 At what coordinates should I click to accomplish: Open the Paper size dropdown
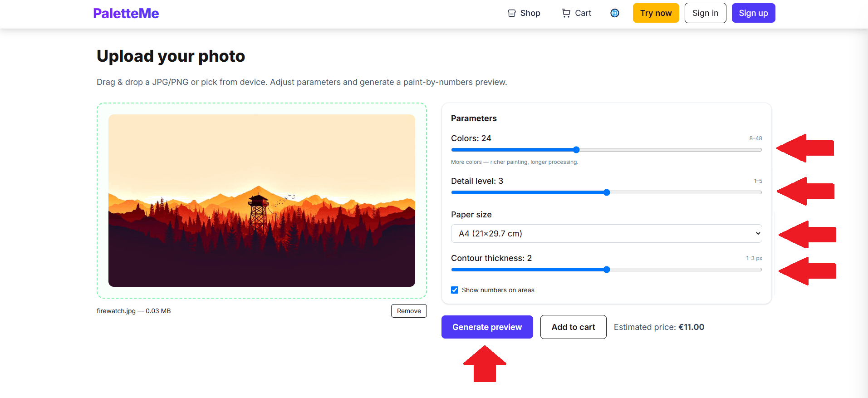click(607, 234)
